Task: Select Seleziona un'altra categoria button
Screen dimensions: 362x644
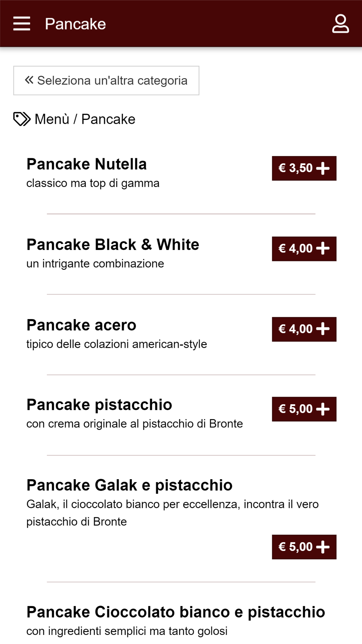Action: pyautogui.click(x=106, y=80)
